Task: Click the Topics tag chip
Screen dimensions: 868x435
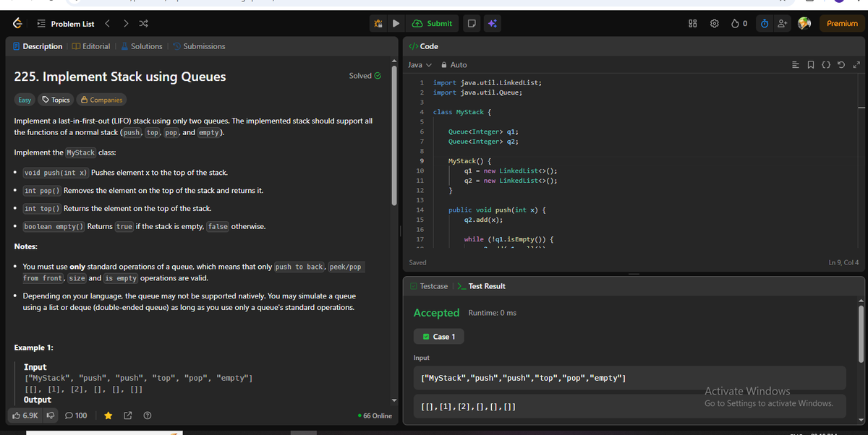Action: [x=56, y=100]
